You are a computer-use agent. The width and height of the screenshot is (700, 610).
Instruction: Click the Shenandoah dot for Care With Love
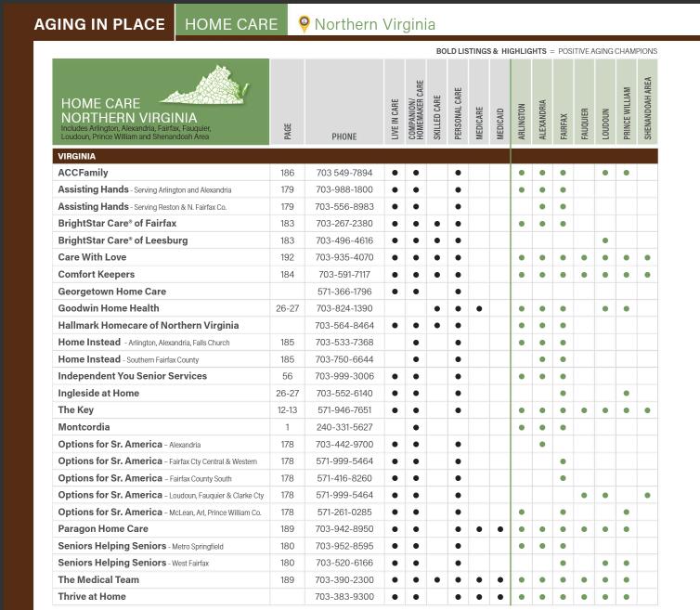point(648,258)
